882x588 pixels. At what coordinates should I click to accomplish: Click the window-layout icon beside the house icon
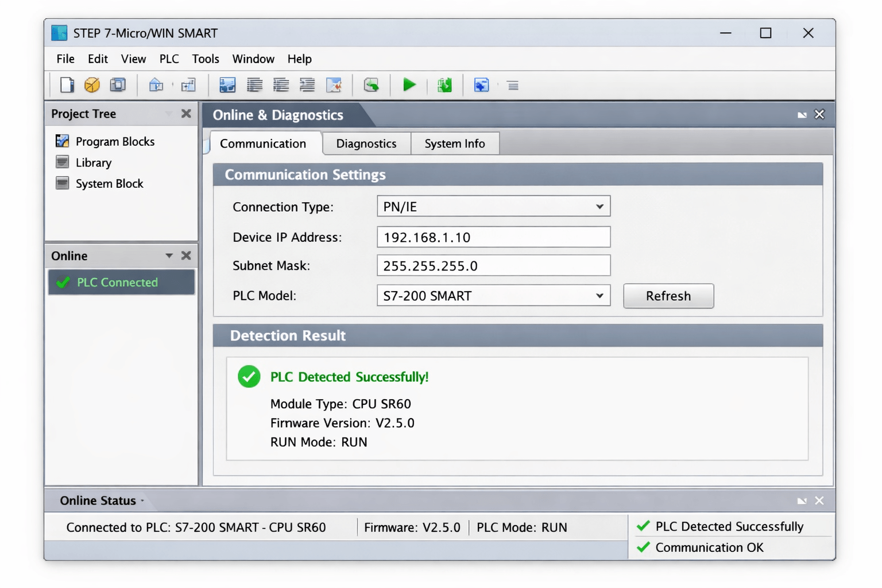[x=188, y=85]
